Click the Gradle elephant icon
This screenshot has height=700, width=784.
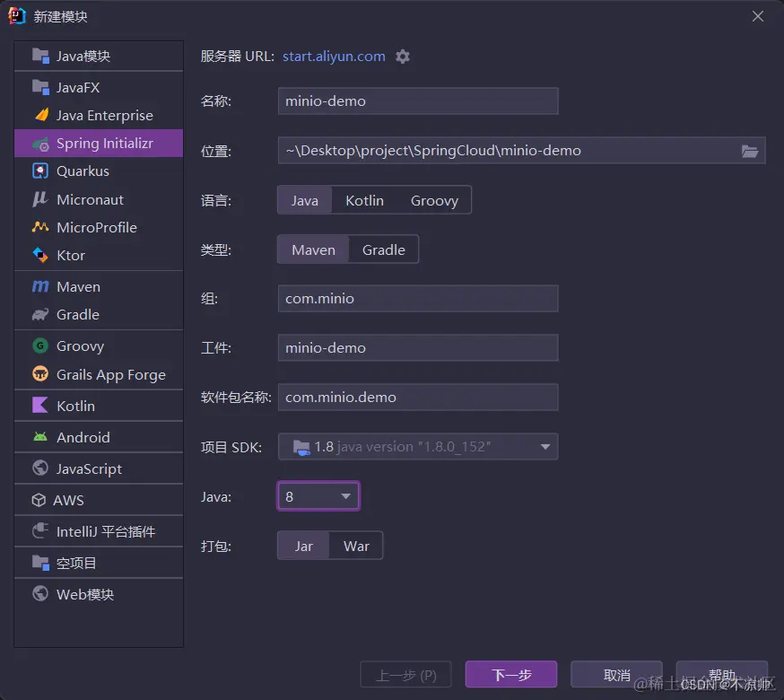click(40, 314)
